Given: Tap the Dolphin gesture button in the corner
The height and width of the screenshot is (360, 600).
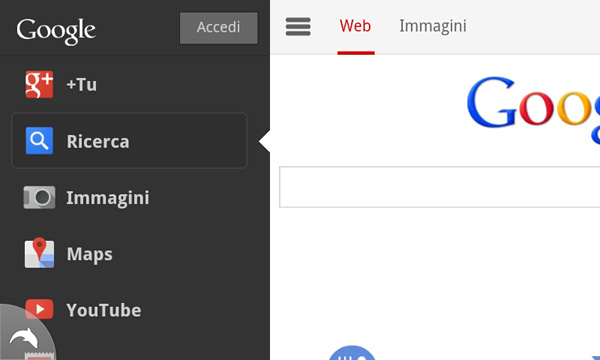Looking at the screenshot, I should coord(24,337).
